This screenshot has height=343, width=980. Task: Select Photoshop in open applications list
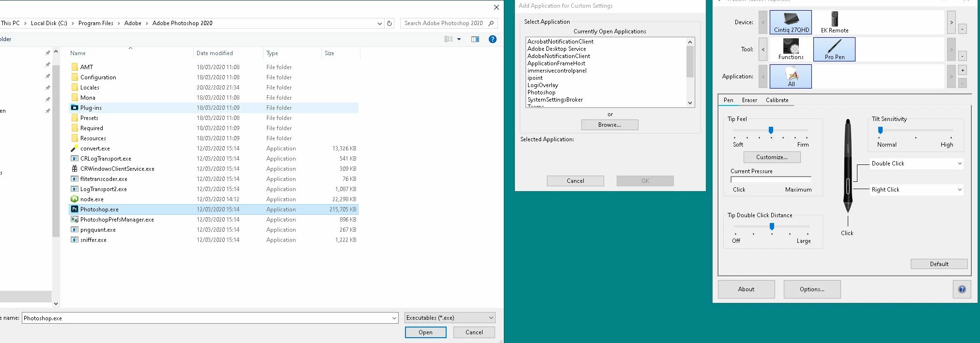pyautogui.click(x=542, y=92)
